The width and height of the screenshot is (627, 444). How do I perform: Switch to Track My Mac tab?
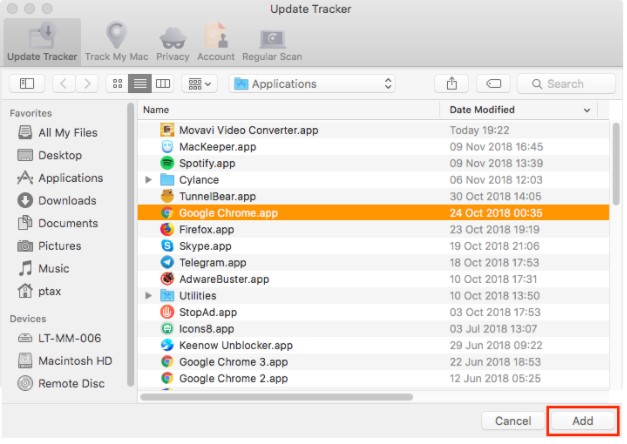116,42
